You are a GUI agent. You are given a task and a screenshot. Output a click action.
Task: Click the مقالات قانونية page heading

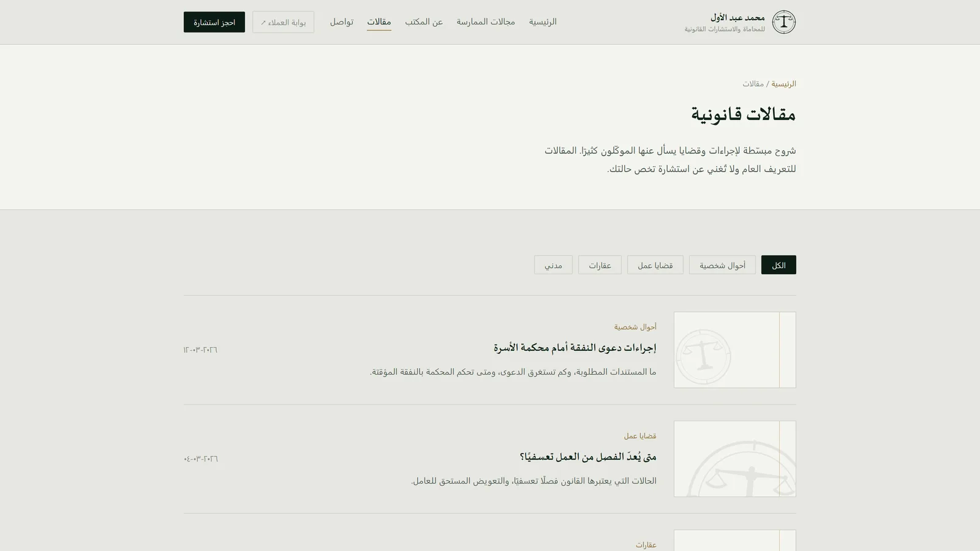744,114
